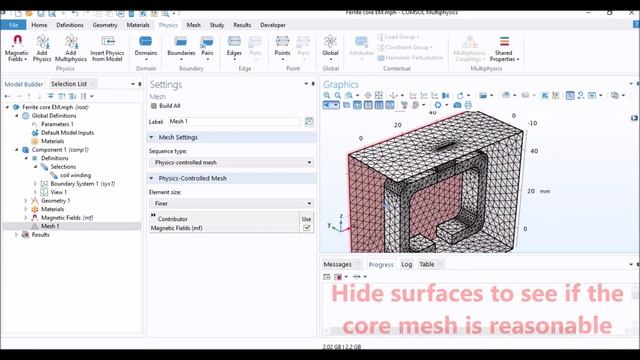Screen dimensions: 640x360
Task: Open the boundary Pairs menu
Action: coord(207,47)
